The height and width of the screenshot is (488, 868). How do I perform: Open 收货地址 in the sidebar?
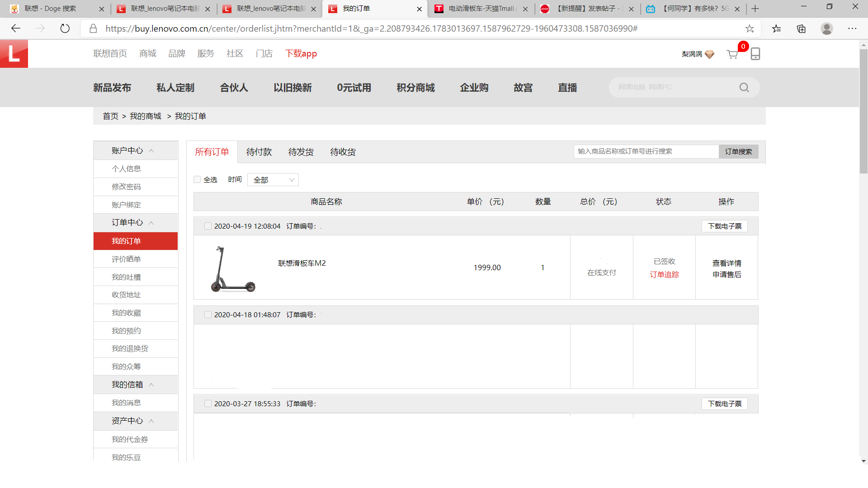coord(127,295)
